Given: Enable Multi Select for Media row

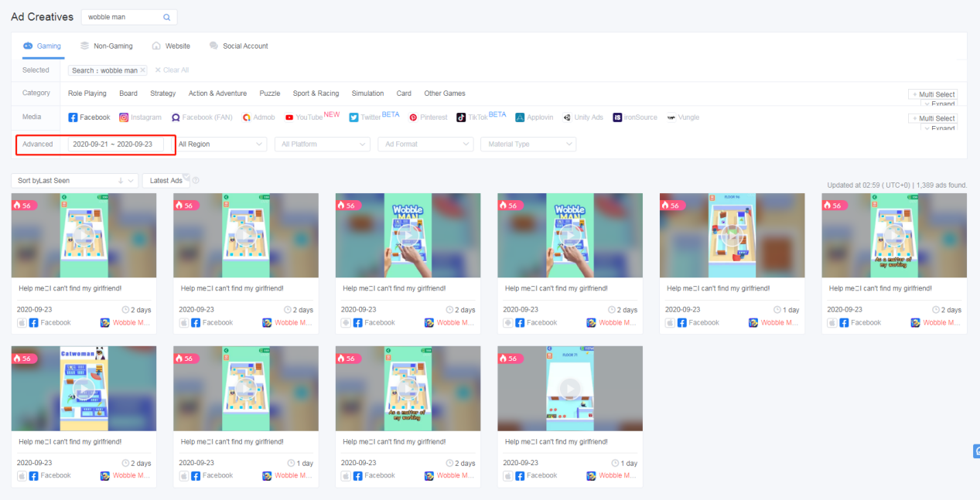Looking at the screenshot, I should [x=933, y=118].
